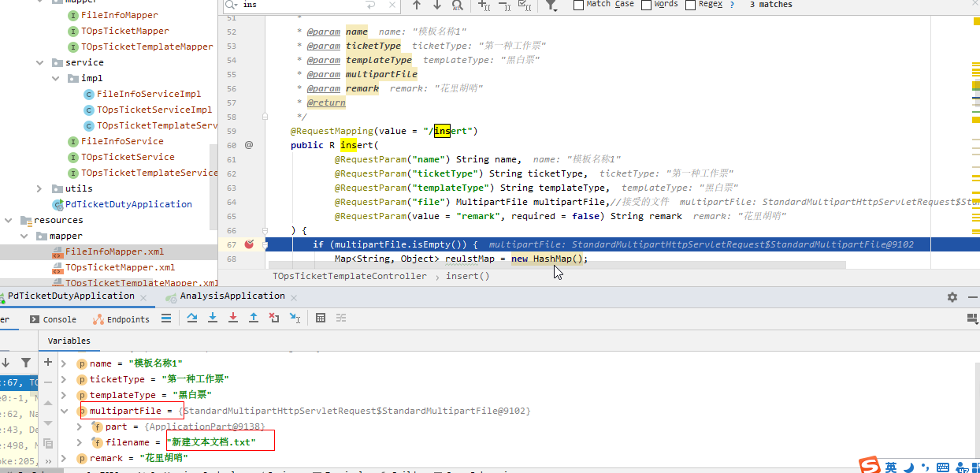Click the threads list icon beside Endpoints
The image size is (980, 473).
pyautogui.click(x=166, y=318)
